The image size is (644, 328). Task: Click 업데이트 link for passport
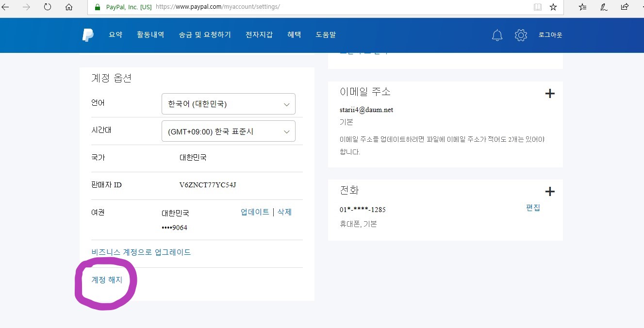(255, 212)
